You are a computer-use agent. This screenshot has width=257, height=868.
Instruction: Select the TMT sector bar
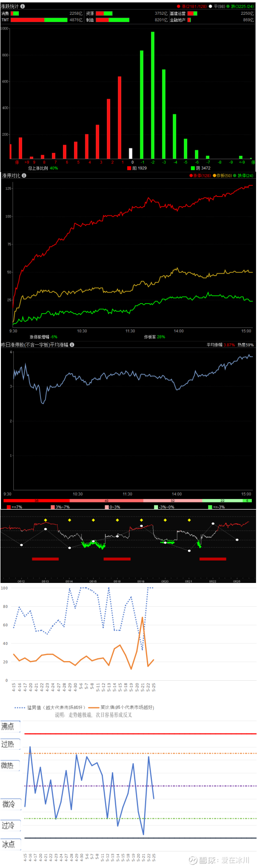[x=39, y=20]
